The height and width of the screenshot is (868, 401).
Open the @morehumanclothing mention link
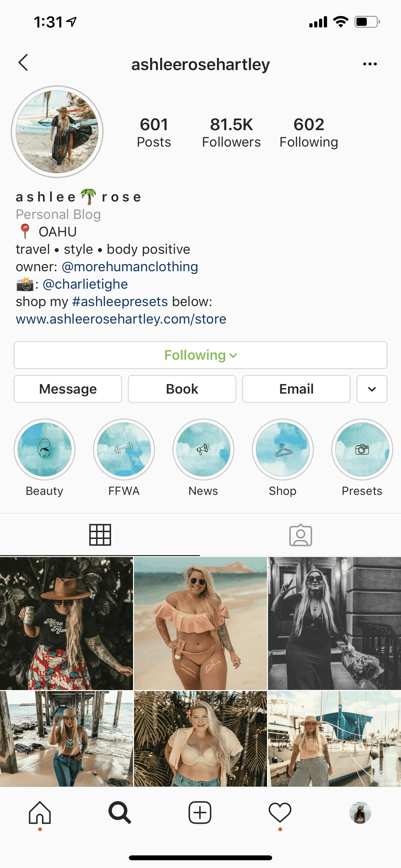pos(130,266)
